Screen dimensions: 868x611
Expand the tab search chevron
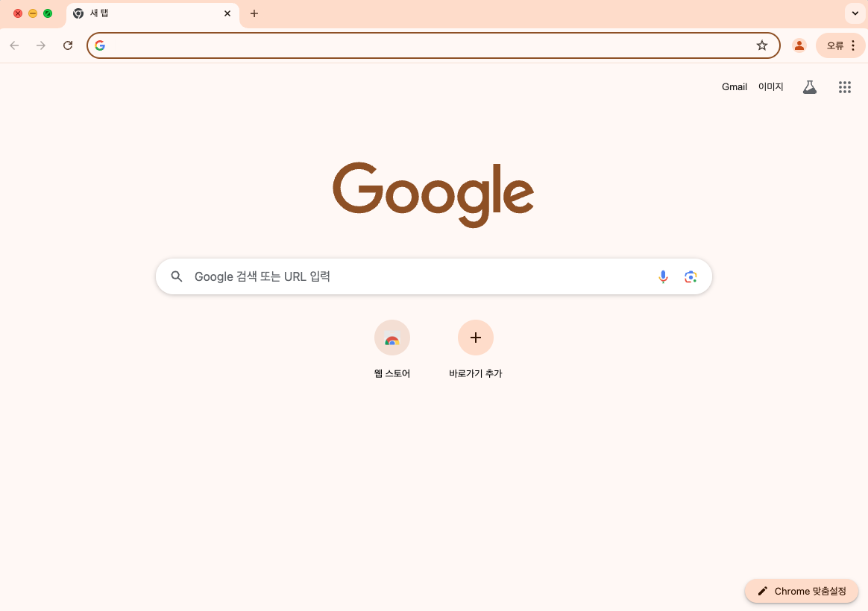(855, 13)
